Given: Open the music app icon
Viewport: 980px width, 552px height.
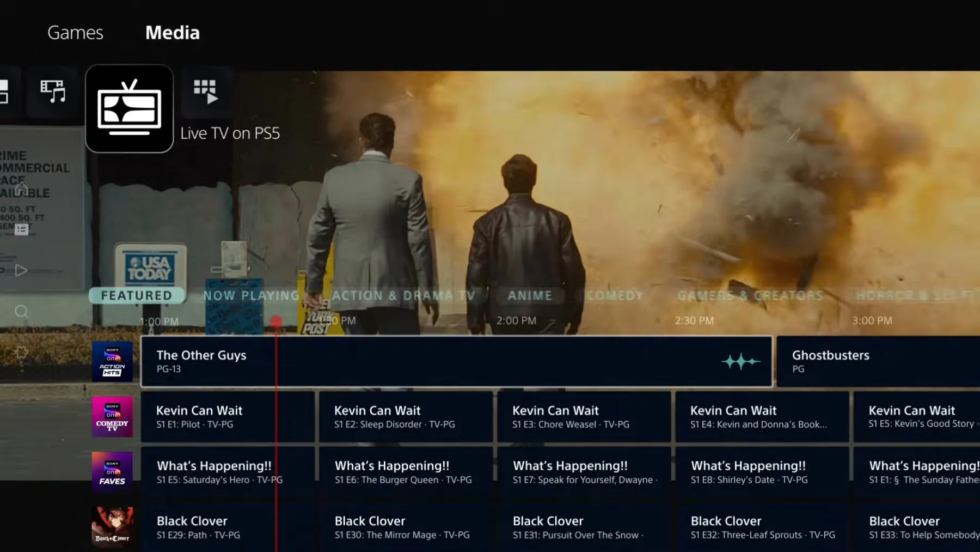Looking at the screenshot, I should (53, 91).
